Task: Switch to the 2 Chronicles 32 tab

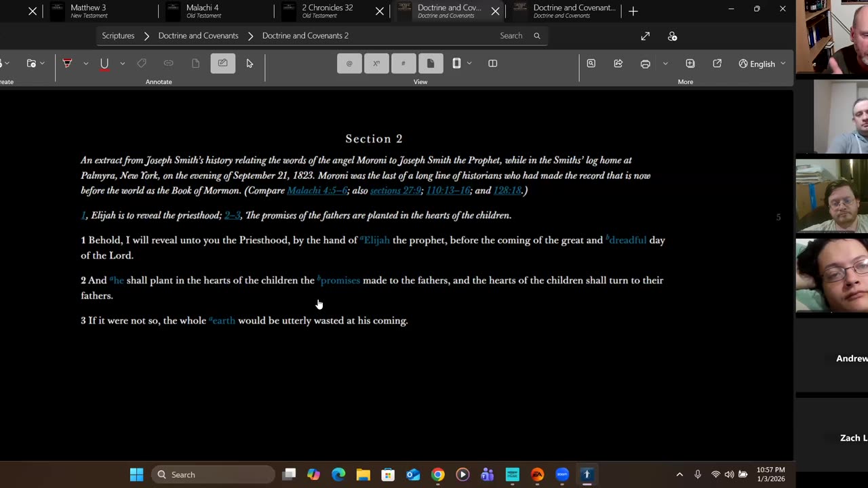Action: pyautogui.click(x=327, y=11)
